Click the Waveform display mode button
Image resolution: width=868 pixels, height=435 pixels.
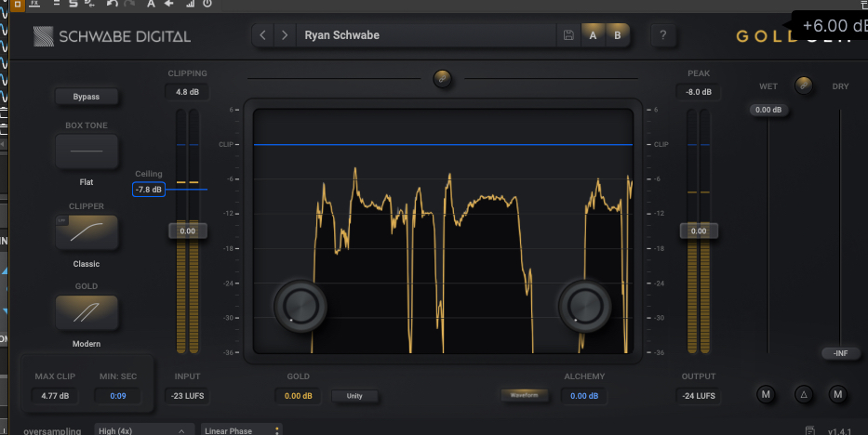click(x=525, y=396)
